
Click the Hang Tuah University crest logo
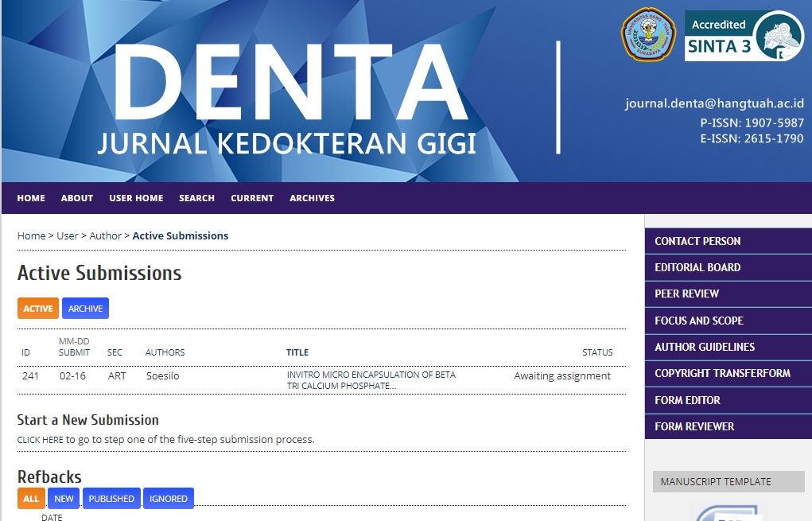click(x=648, y=35)
